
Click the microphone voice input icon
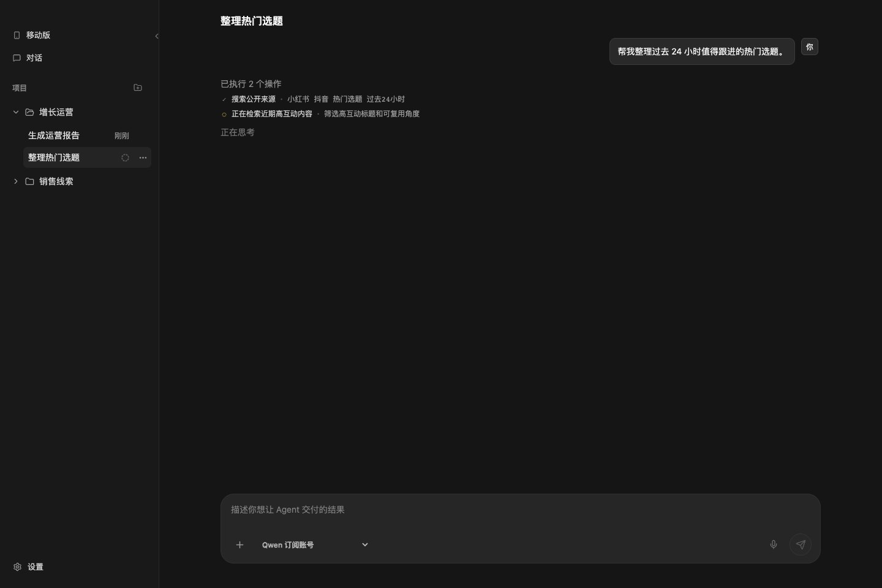click(774, 545)
